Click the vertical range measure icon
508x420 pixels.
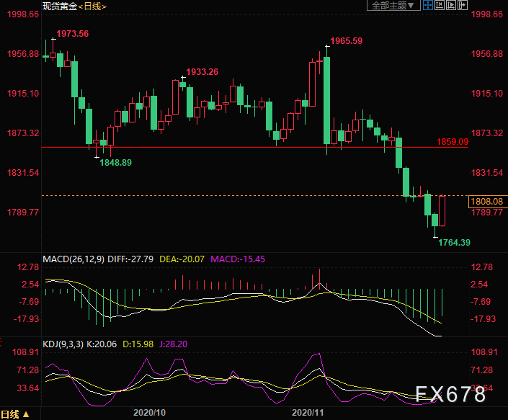pos(439,6)
